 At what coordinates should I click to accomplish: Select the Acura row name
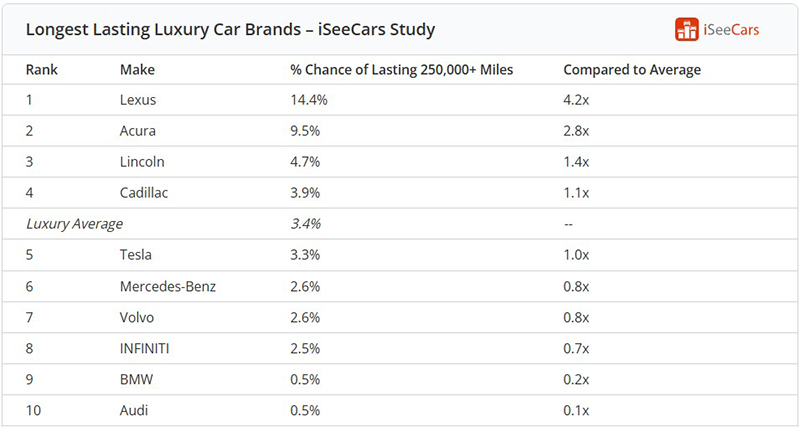click(x=138, y=131)
